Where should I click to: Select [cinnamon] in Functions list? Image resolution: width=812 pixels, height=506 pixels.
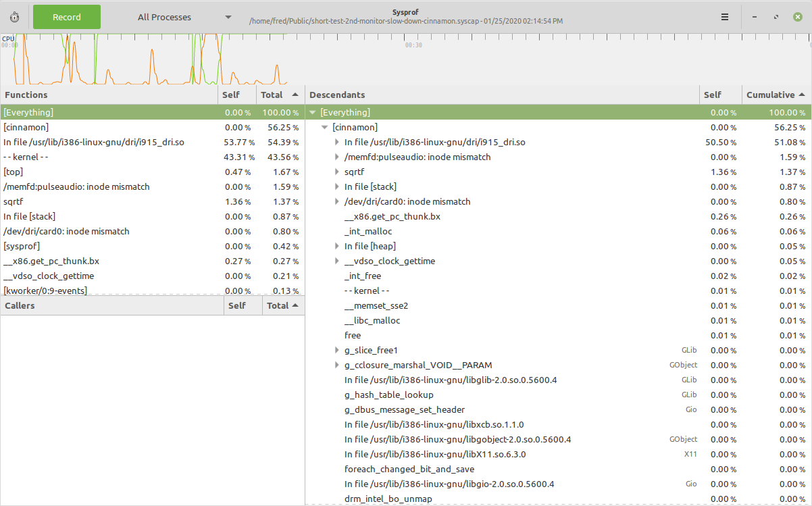coord(152,127)
